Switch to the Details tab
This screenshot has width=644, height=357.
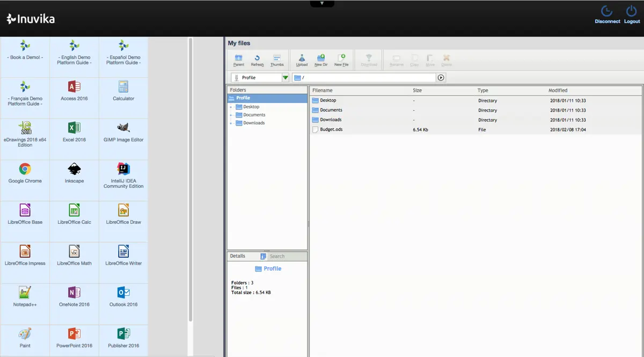tap(238, 256)
